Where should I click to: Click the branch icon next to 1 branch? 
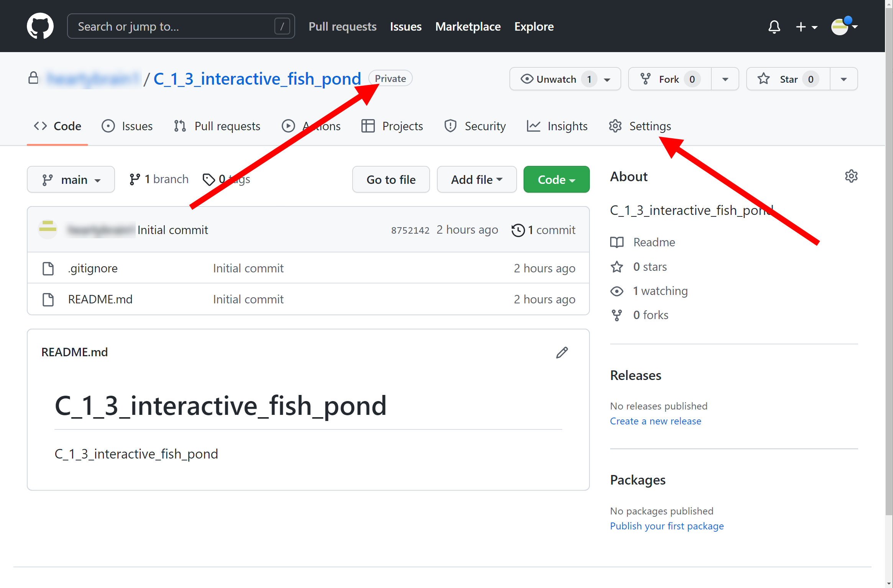click(135, 179)
